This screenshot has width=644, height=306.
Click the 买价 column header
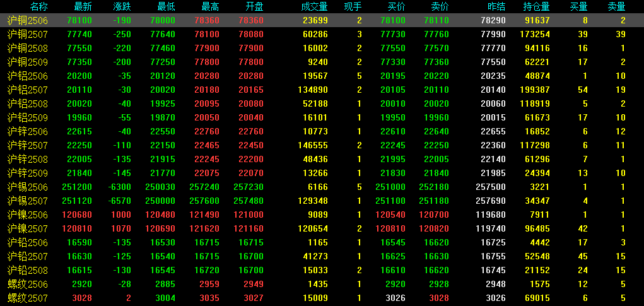(396, 6)
